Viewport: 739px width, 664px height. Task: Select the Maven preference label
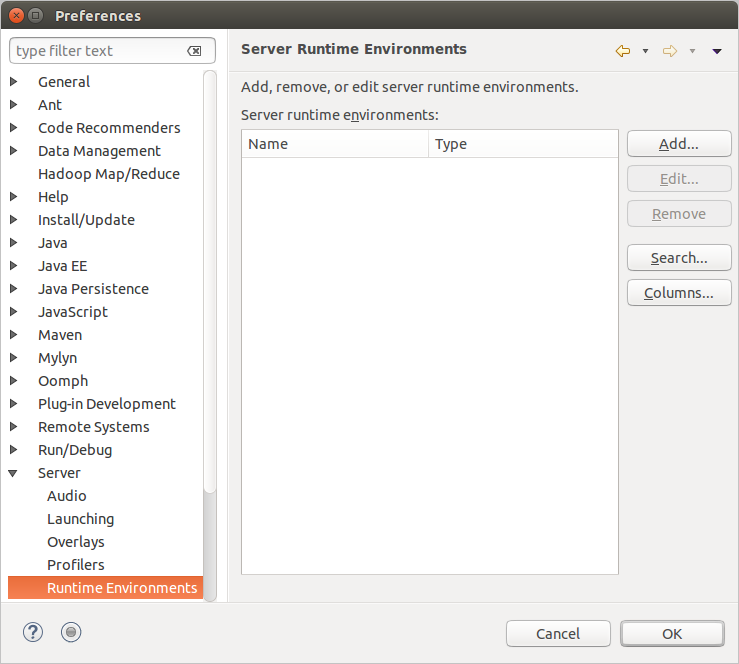tap(60, 335)
